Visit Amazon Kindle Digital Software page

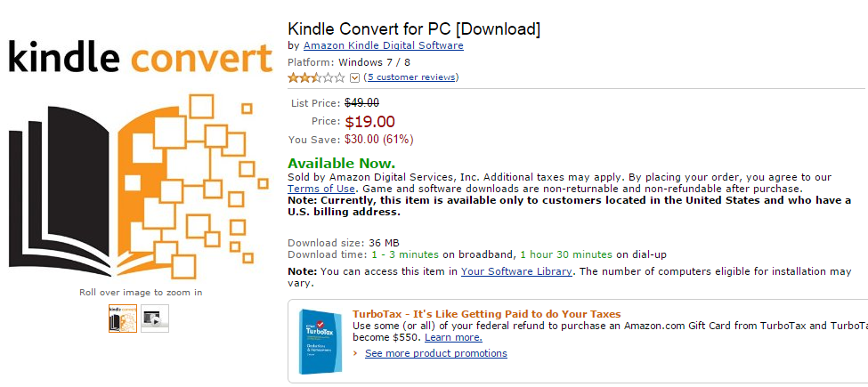[383, 45]
